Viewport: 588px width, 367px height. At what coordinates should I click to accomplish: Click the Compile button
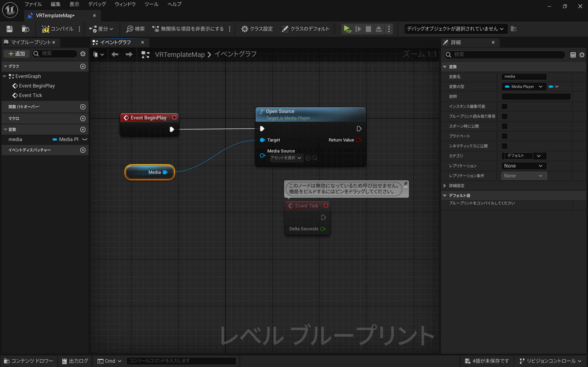58,29
